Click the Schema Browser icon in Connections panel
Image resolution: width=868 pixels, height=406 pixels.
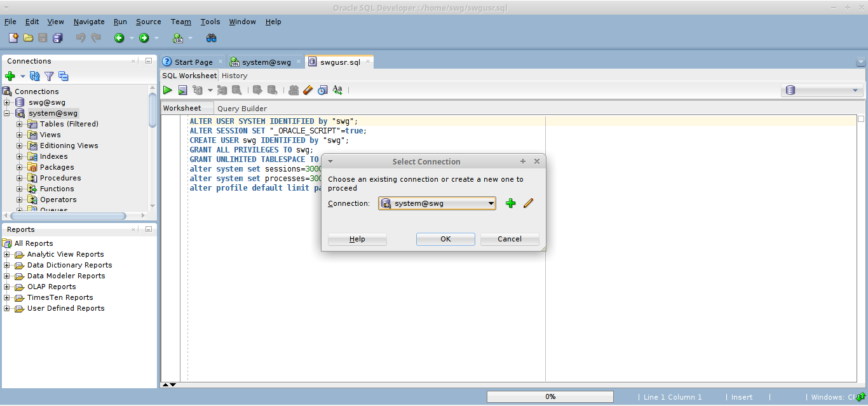coord(63,76)
